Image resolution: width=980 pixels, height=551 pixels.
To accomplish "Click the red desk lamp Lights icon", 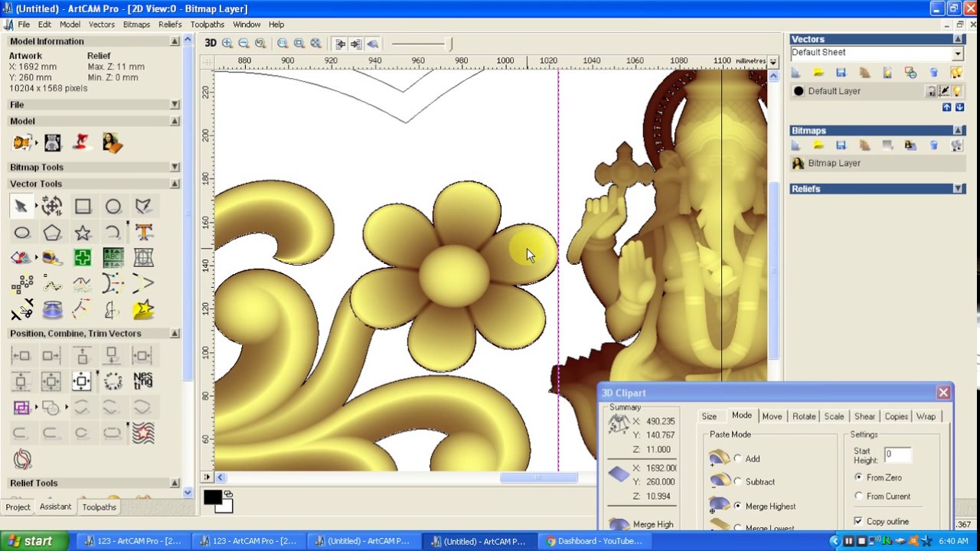I will click(x=82, y=142).
